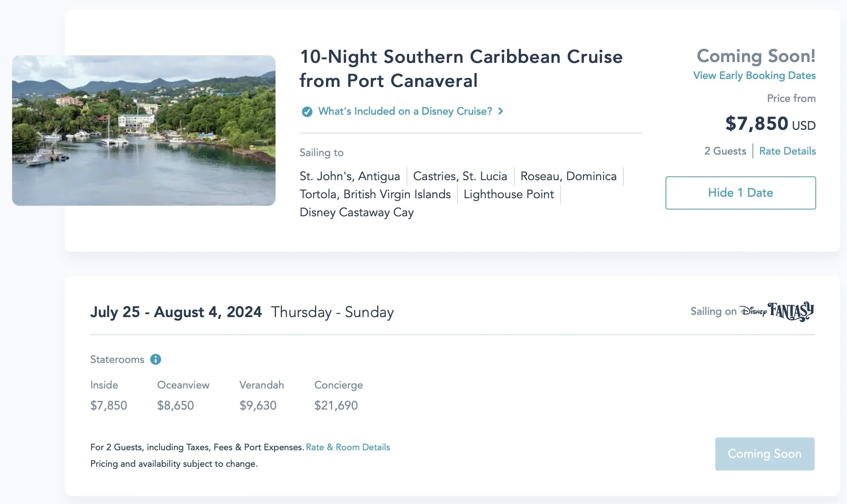Click the St. Lucia harbor cruise photo
The width and height of the screenshot is (847, 504).
tap(144, 131)
